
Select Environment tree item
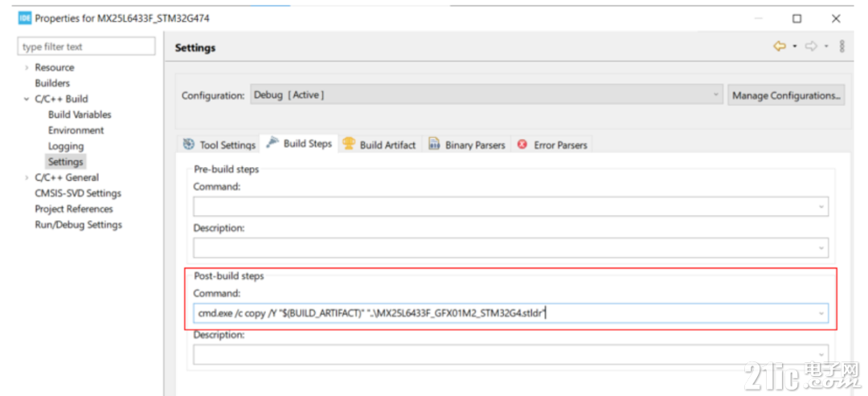click(x=76, y=130)
